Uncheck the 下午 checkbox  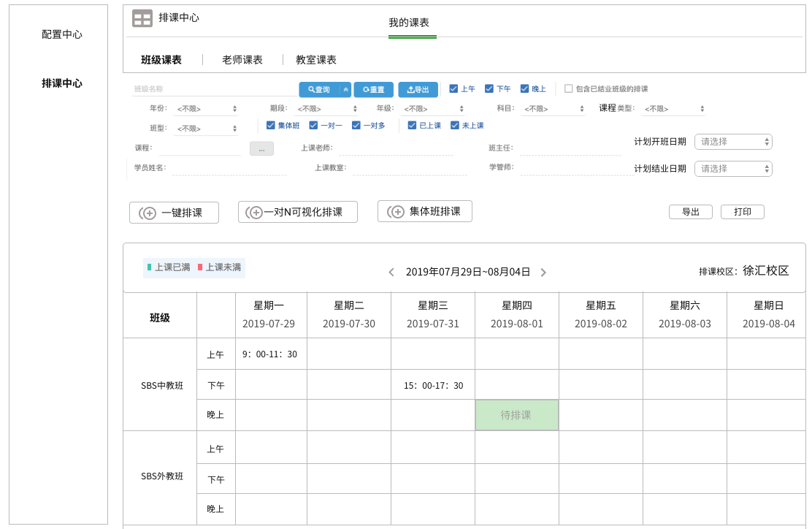489,88
